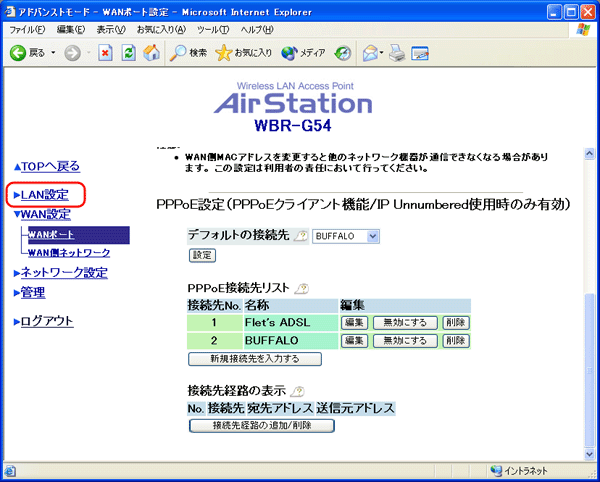Click the Windows flag logo throbber
The width and height of the screenshot is (600, 482).
[x=584, y=30]
